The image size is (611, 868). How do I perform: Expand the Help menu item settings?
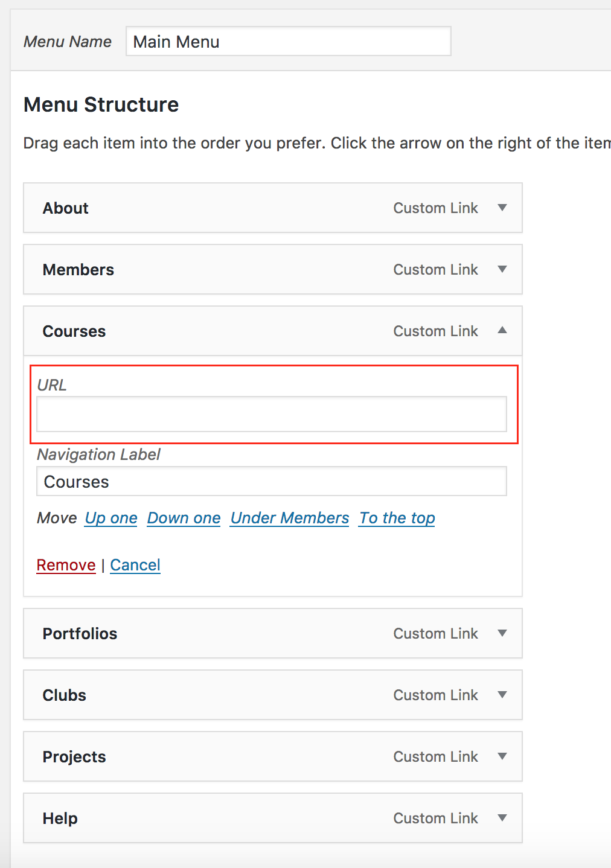502,818
